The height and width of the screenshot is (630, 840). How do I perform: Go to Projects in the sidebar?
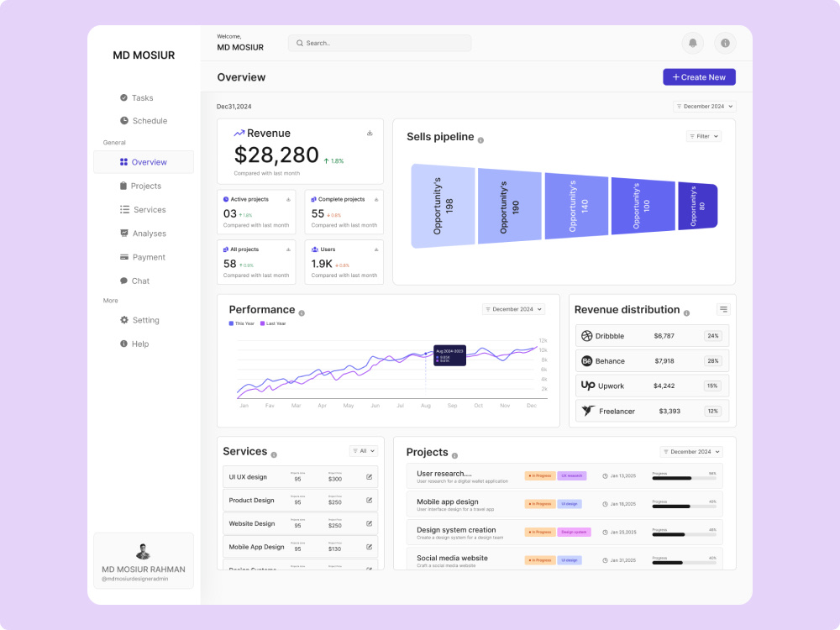(x=140, y=186)
